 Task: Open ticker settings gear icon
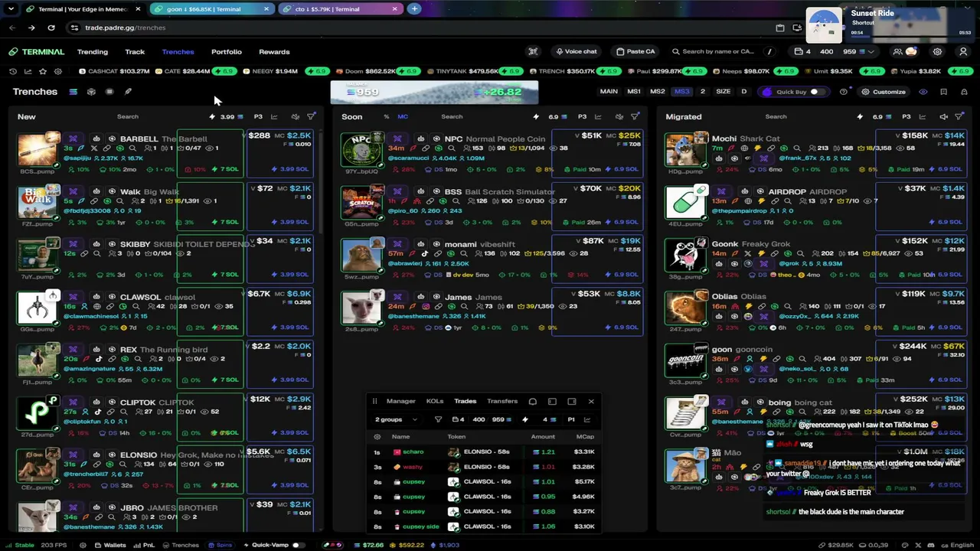(57, 71)
